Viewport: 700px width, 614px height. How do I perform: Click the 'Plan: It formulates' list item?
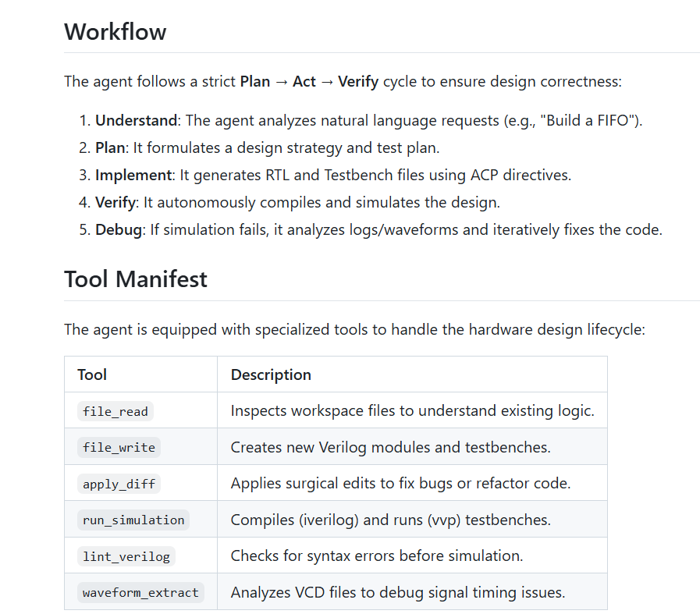tap(268, 147)
